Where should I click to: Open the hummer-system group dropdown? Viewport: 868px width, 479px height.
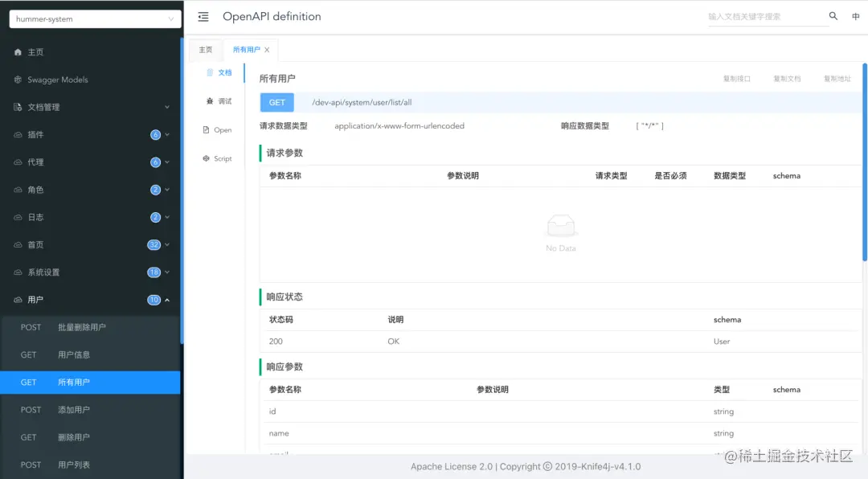[95, 18]
